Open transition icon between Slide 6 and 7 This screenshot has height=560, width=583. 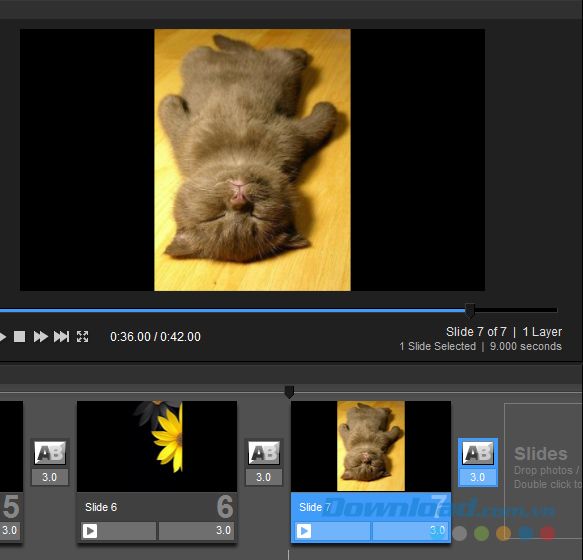(264, 453)
